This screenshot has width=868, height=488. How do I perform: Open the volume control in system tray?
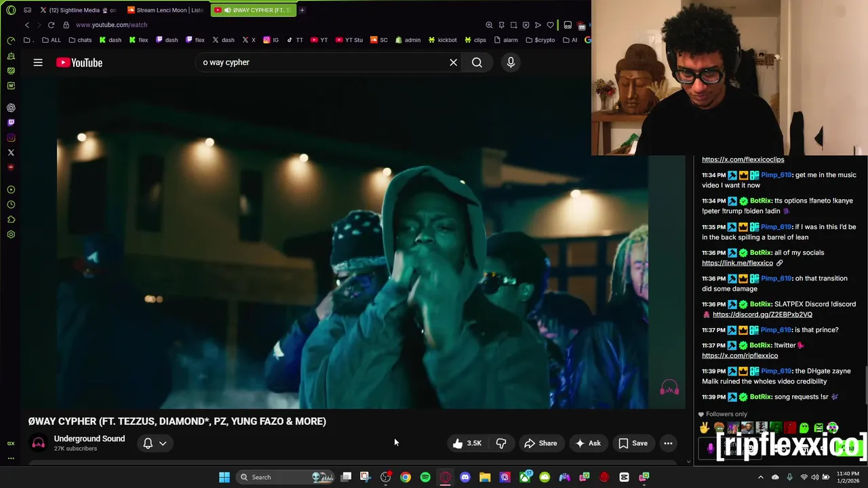[815, 477]
